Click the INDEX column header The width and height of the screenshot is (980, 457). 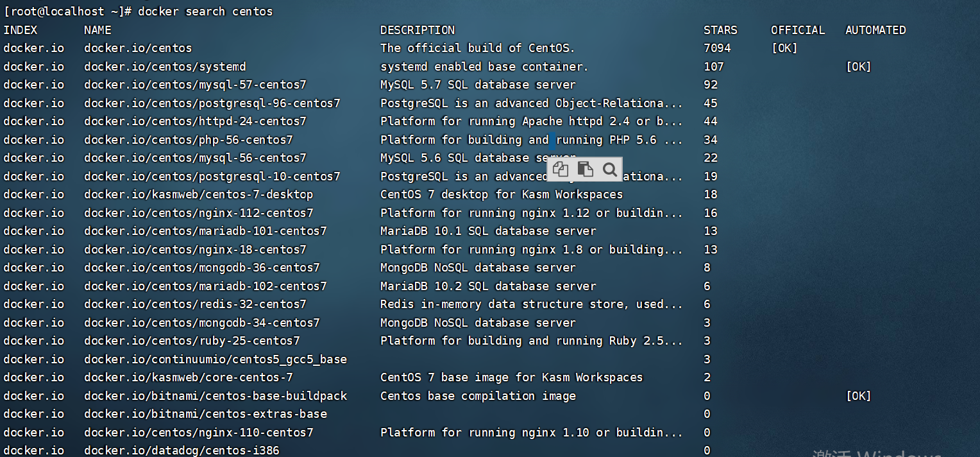[21, 30]
